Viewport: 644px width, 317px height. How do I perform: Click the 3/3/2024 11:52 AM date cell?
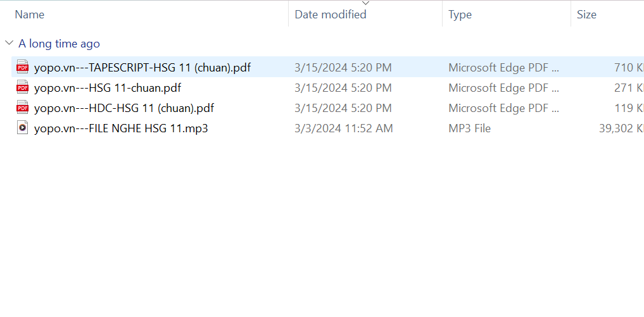click(x=344, y=128)
